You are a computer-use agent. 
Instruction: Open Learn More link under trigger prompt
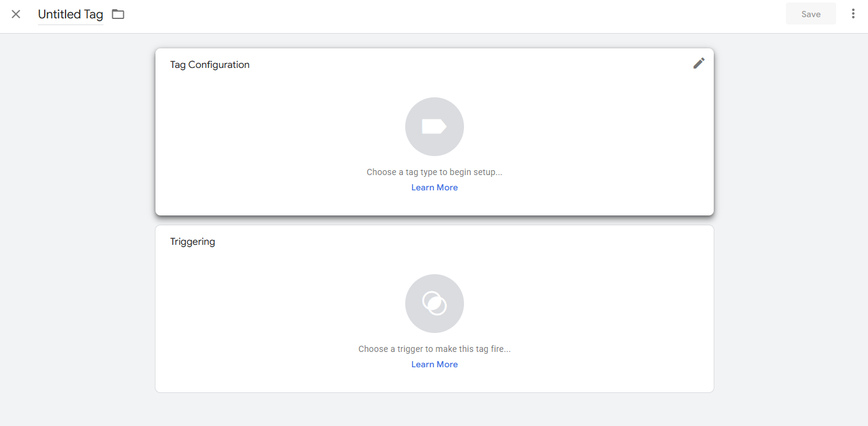click(435, 365)
